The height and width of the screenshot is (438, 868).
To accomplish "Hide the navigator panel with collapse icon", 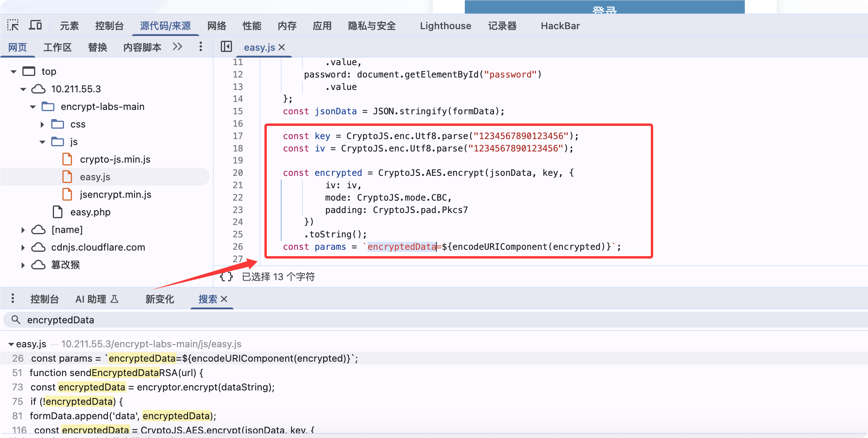I will 226,47.
